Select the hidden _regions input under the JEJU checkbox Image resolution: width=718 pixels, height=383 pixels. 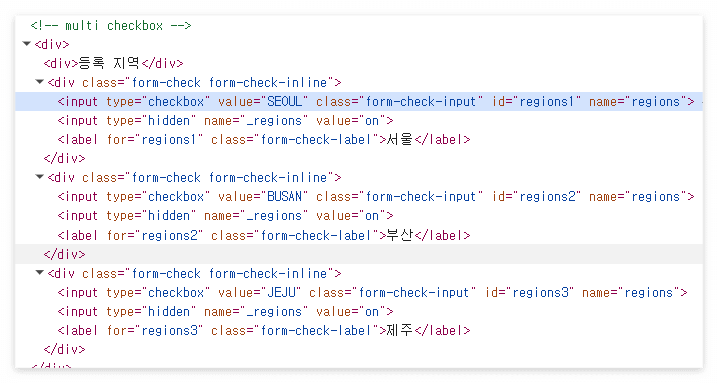[225, 312]
